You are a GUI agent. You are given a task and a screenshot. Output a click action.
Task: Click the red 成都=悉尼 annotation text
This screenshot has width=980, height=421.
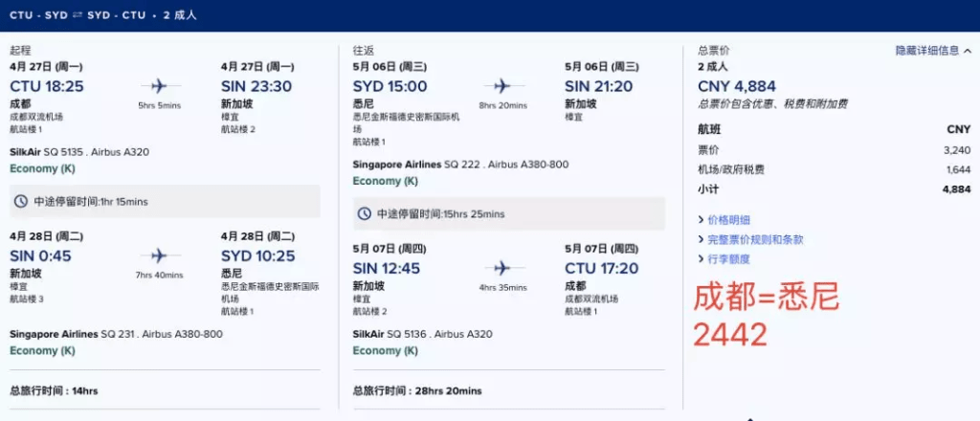coord(766,298)
